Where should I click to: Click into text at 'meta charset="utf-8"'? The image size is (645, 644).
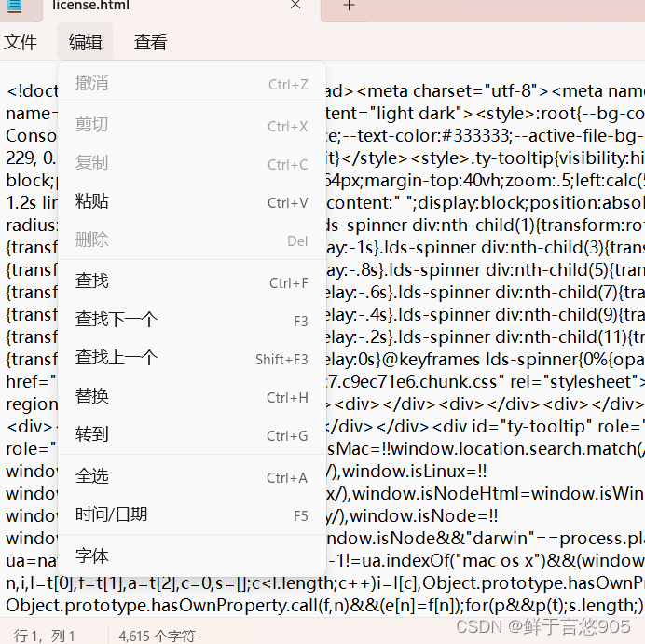(x=452, y=91)
